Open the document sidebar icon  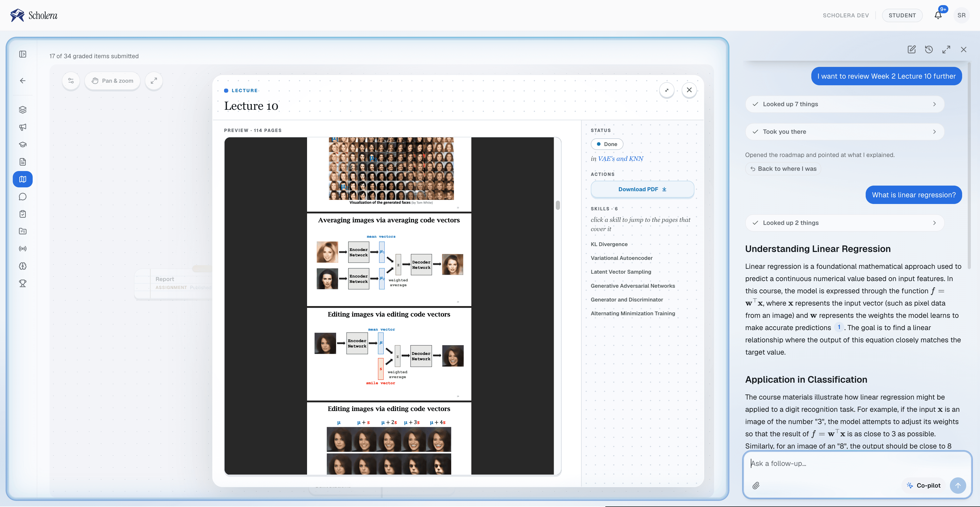23,162
